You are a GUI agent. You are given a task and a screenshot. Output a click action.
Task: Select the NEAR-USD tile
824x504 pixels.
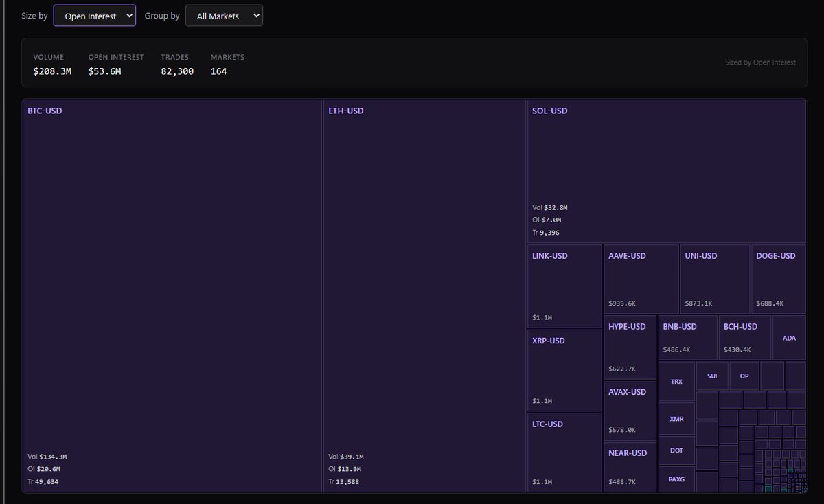point(630,467)
